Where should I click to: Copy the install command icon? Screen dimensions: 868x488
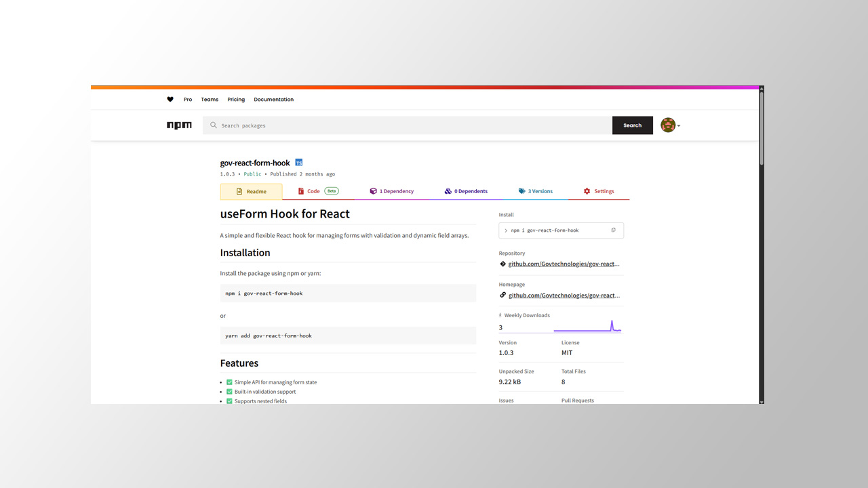[614, 230]
